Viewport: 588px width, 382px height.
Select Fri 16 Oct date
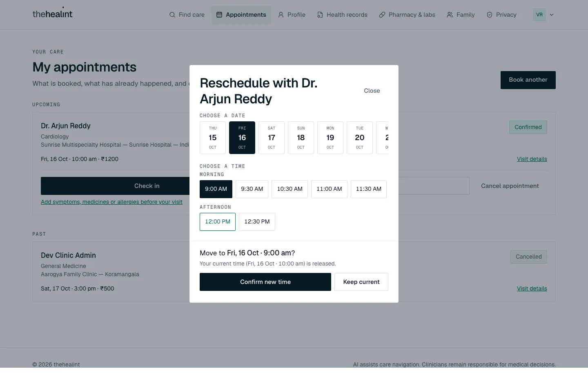pyautogui.click(x=242, y=138)
